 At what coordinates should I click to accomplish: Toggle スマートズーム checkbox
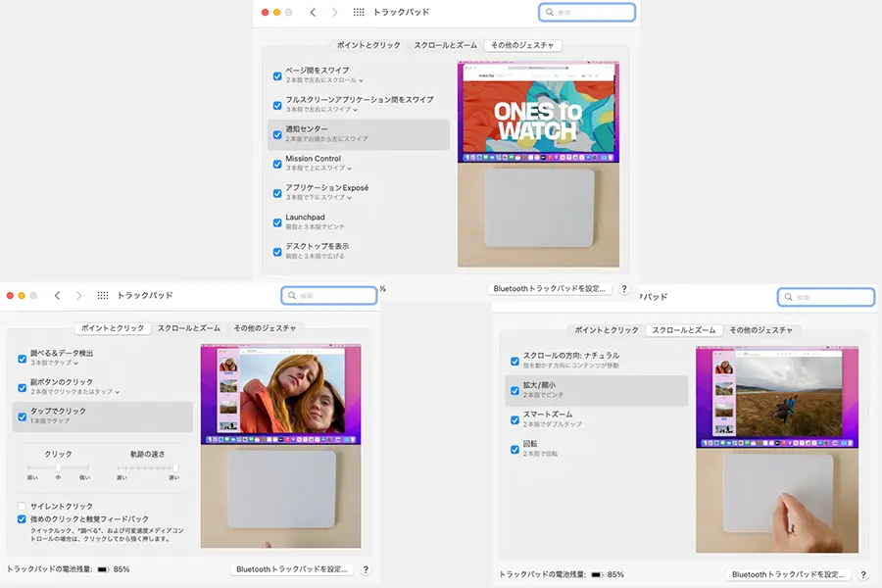point(514,419)
